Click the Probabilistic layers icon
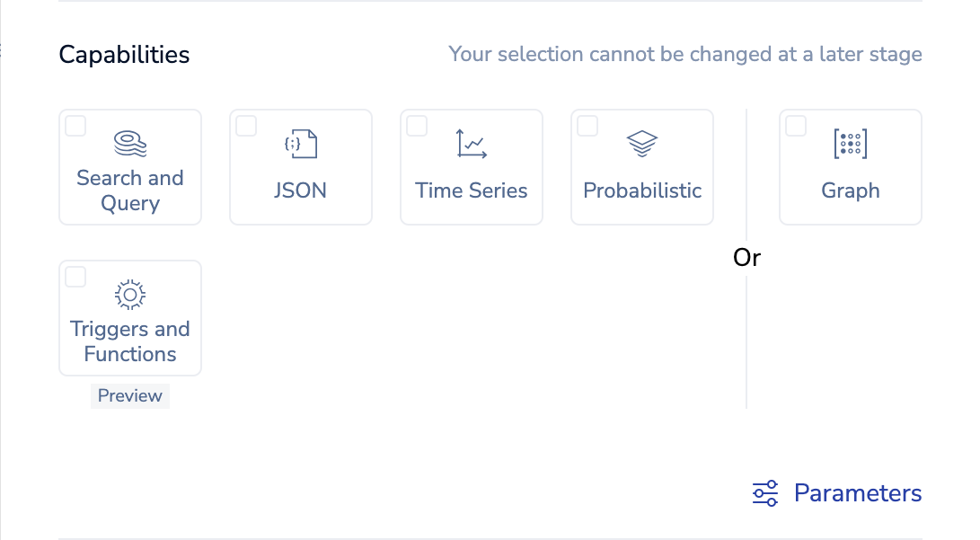The height and width of the screenshot is (540, 980). point(642,144)
